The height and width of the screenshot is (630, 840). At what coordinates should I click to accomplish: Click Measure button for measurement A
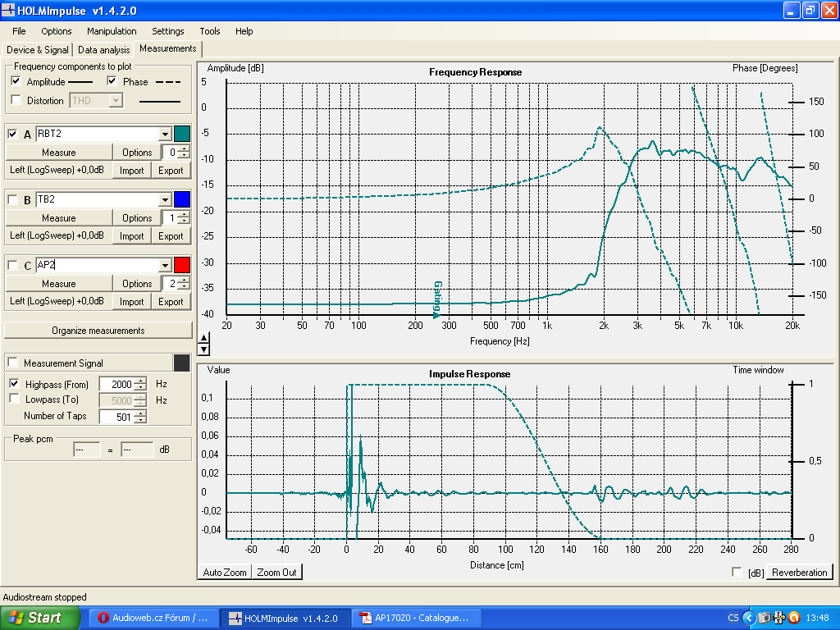click(x=59, y=153)
